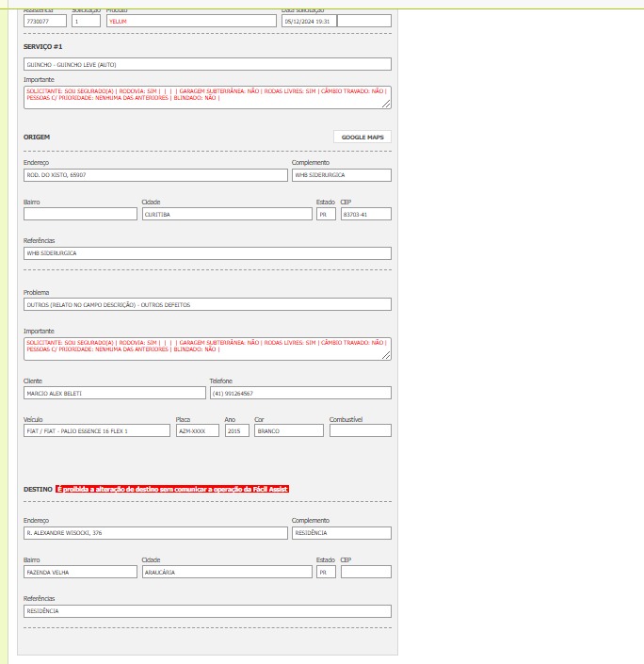The height and width of the screenshot is (664, 644).
Task: Click the origin CEP field 83703-41
Action: coord(365,214)
